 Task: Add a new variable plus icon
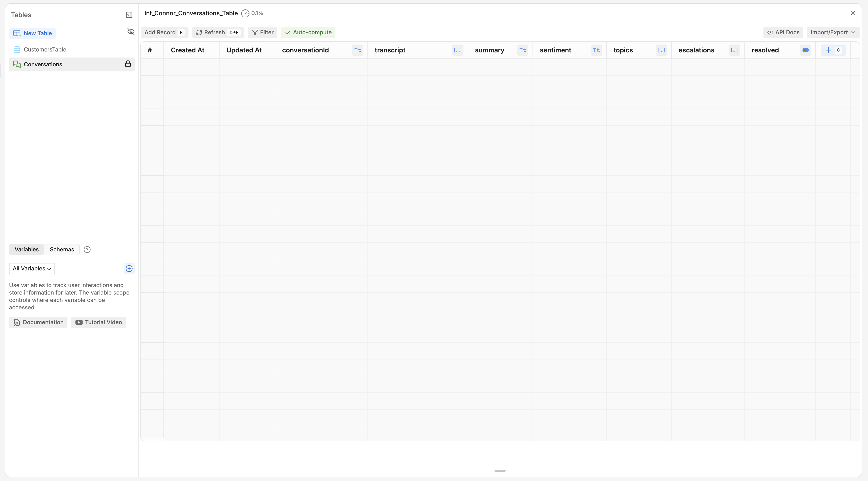pos(129,269)
